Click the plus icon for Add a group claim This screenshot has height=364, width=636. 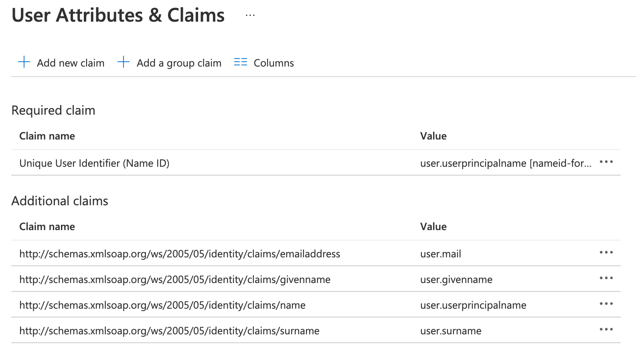tap(124, 62)
